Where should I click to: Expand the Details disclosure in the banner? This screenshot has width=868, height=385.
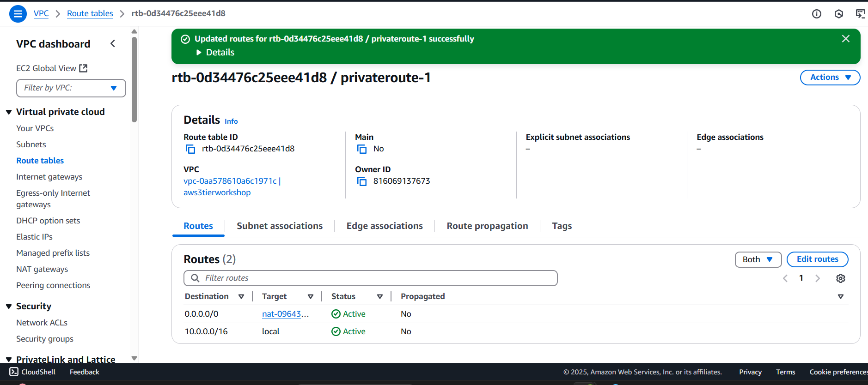point(215,52)
